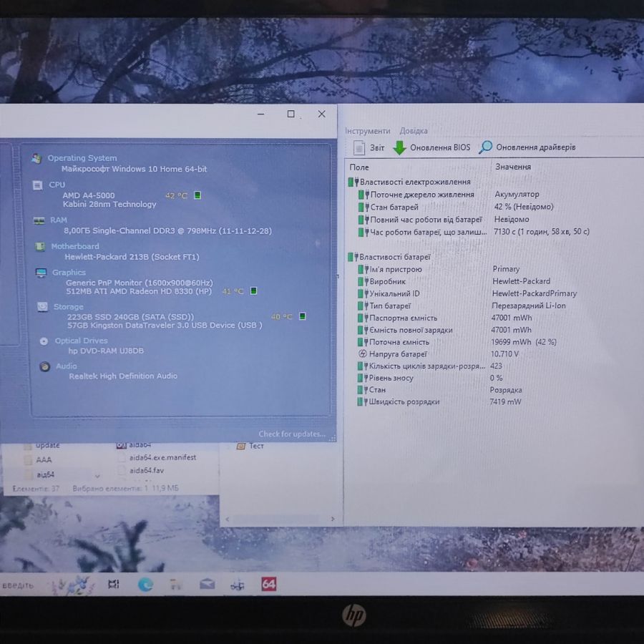Click the Audio speaker icon in Speccy
Viewport: 644px width, 644px height.
[45, 366]
